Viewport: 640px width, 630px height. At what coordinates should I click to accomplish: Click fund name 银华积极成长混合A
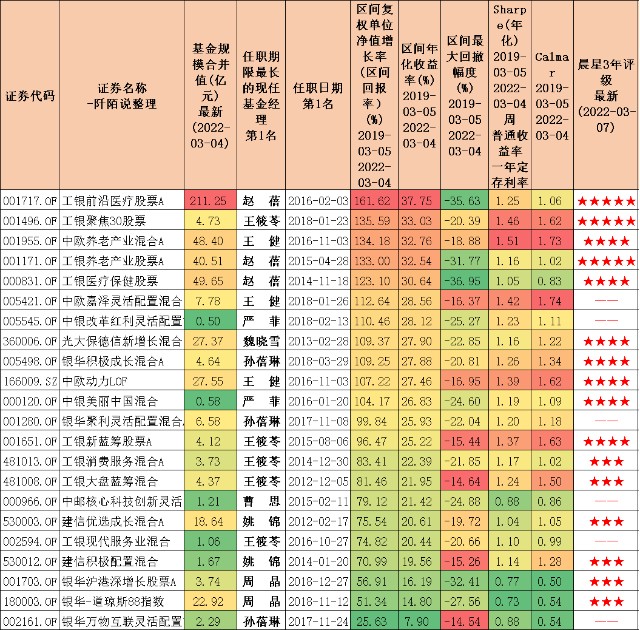coord(122,361)
